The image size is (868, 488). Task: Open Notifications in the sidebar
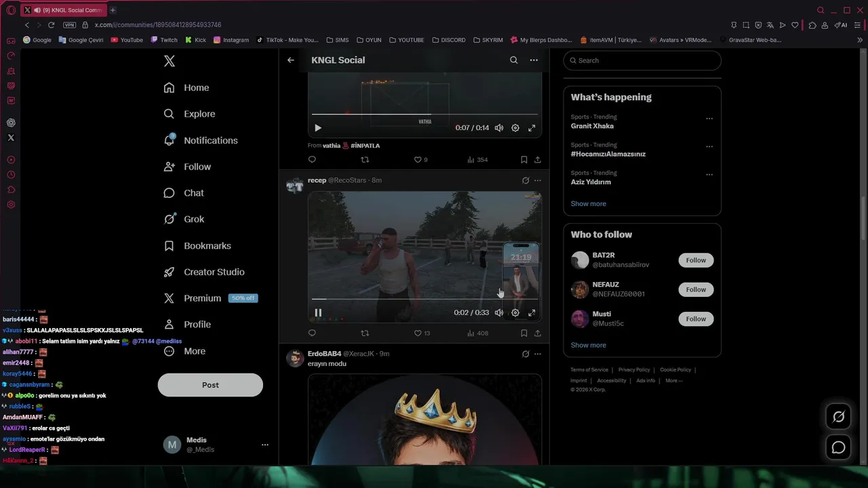coord(201,140)
